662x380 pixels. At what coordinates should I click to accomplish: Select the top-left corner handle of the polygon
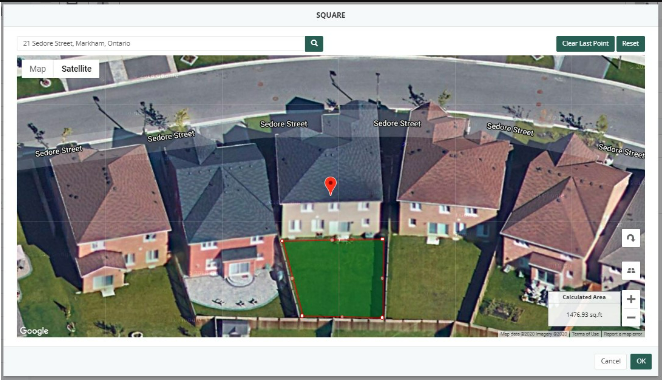pos(282,241)
